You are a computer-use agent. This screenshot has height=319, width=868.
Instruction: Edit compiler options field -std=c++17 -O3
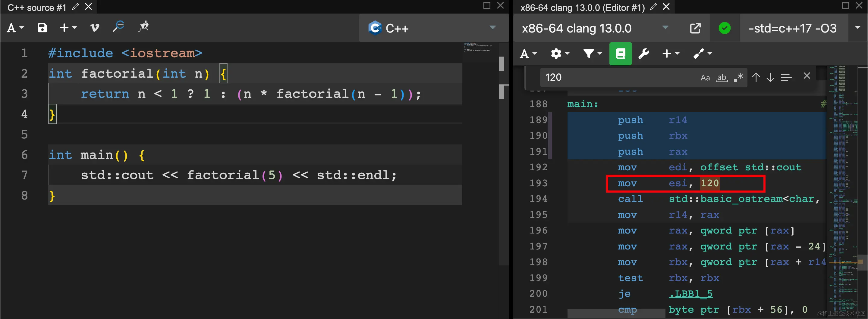pos(793,28)
